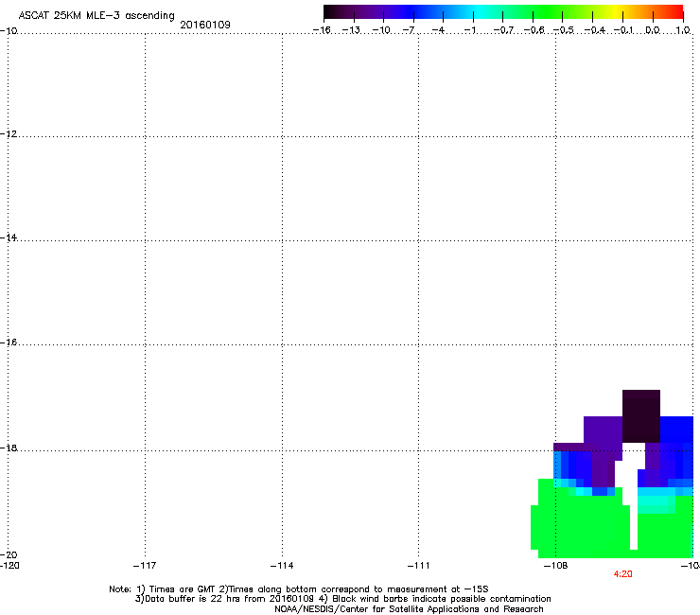Click the colorbar label -4
Viewport: 700px width, 615px height.
pos(438,30)
